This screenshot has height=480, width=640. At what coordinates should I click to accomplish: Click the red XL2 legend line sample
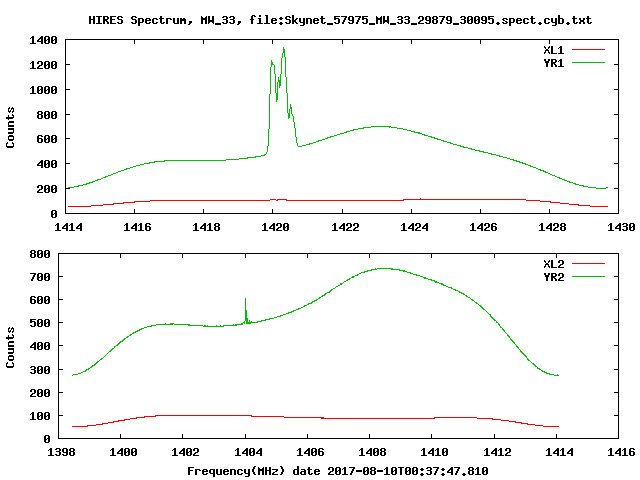(x=588, y=264)
